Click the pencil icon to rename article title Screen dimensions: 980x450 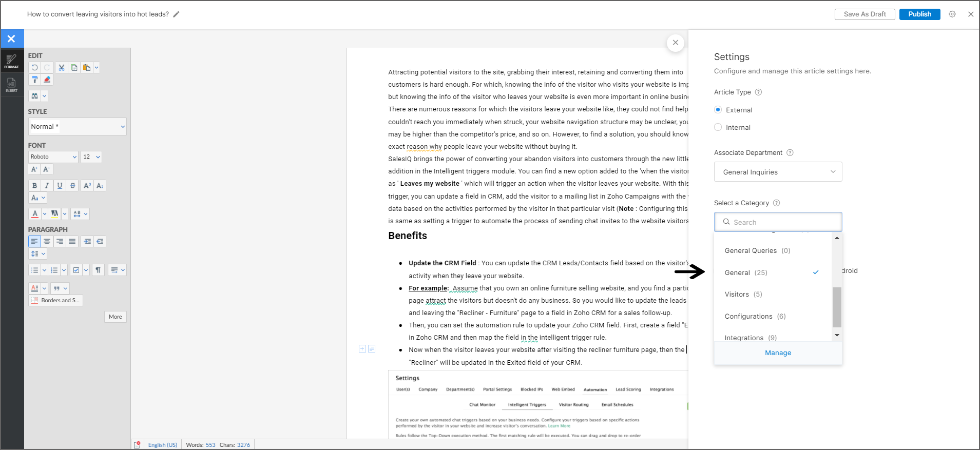[176, 14]
